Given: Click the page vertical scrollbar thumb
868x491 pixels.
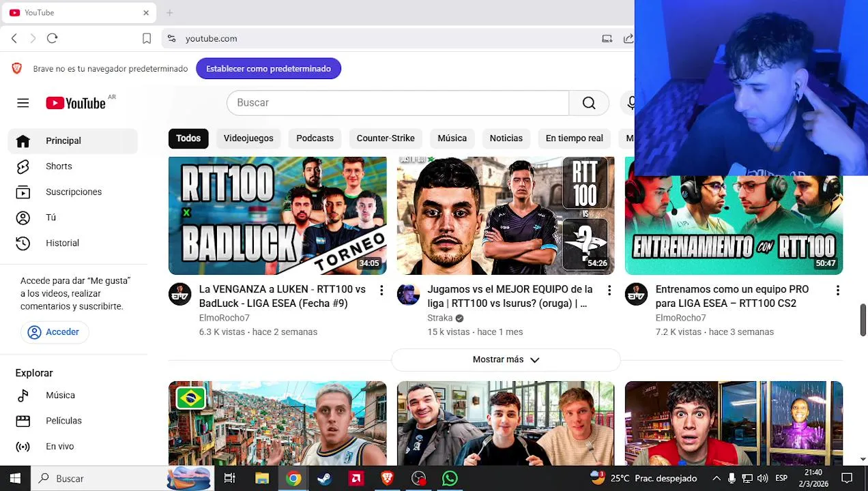Looking at the screenshot, I should coord(863,321).
